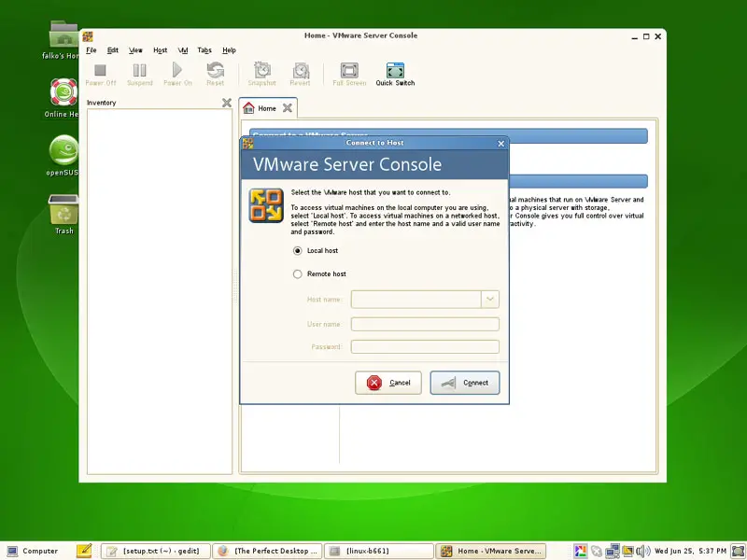Screen dimensions: 747x560
Task: Click the Power Off toolbar icon
Action: pyautogui.click(x=101, y=71)
